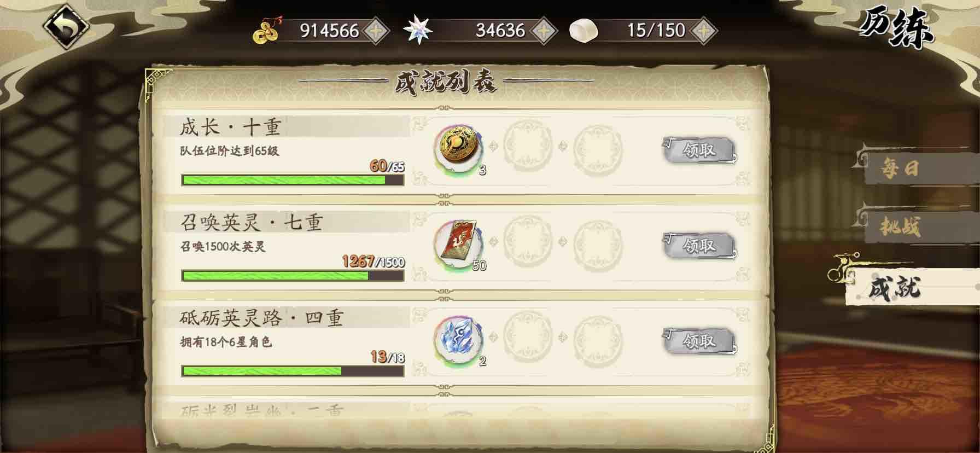Add more gold coins with plus icon
This screenshot has width=980, height=453.
click(x=376, y=31)
